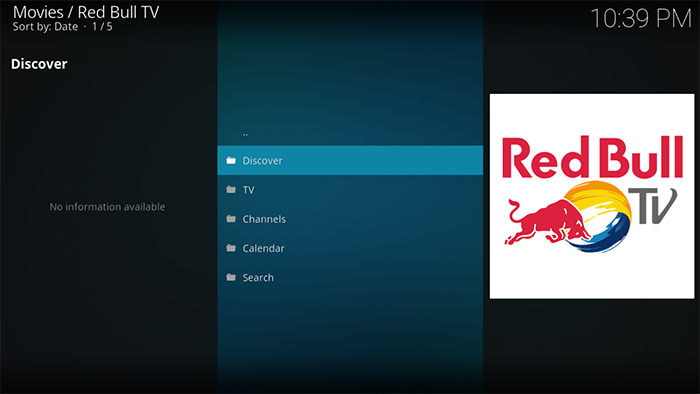This screenshot has height=394, width=700.
Task: Click the Channels folder icon
Action: (x=231, y=219)
